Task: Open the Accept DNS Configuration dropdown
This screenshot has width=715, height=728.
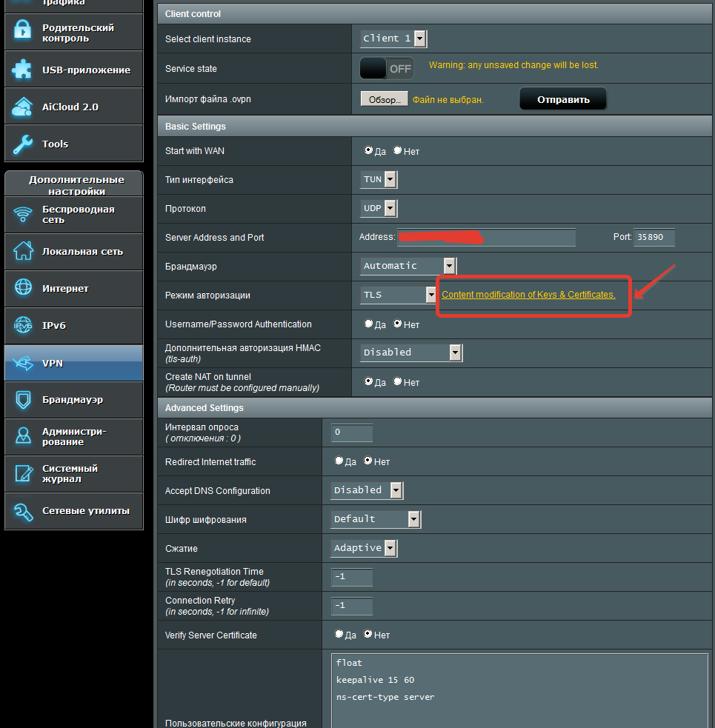Action: pos(366,490)
